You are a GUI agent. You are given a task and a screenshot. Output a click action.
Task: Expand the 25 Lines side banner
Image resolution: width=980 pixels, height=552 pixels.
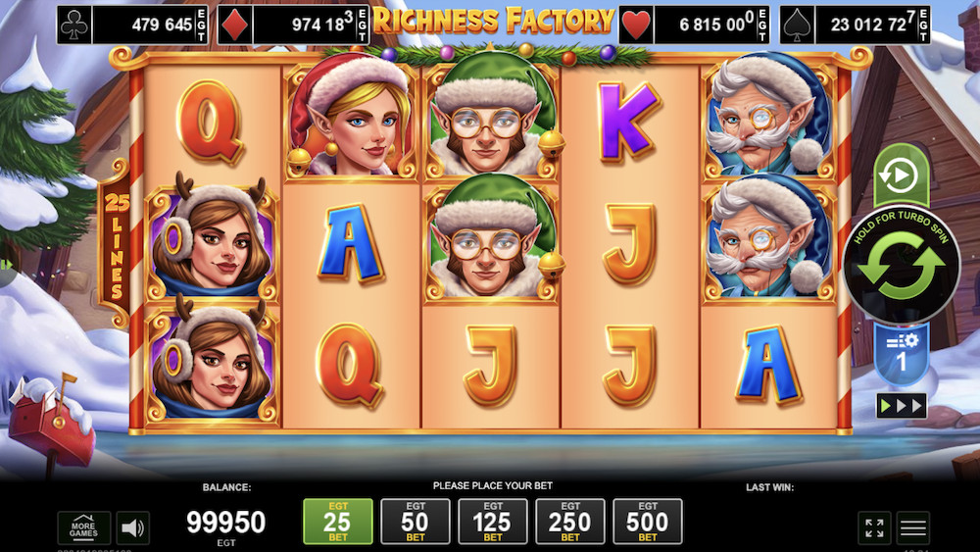pyautogui.click(x=117, y=244)
